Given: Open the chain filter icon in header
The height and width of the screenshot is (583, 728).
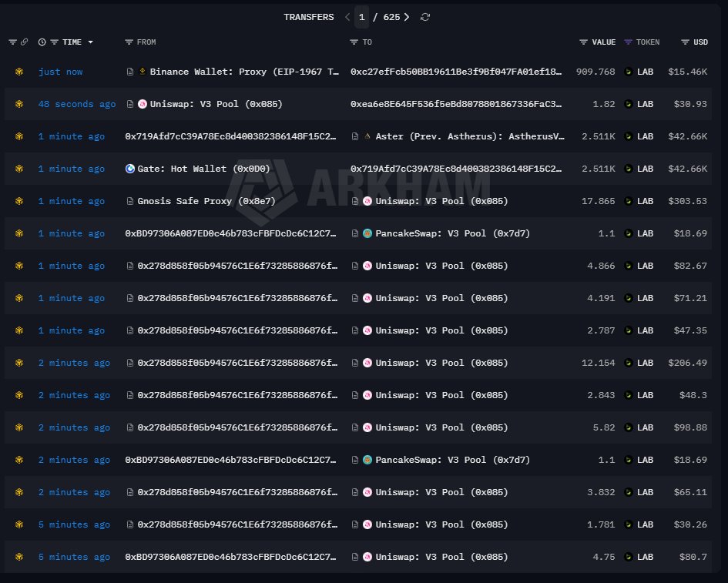Looking at the screenshot, I should 12,42.
